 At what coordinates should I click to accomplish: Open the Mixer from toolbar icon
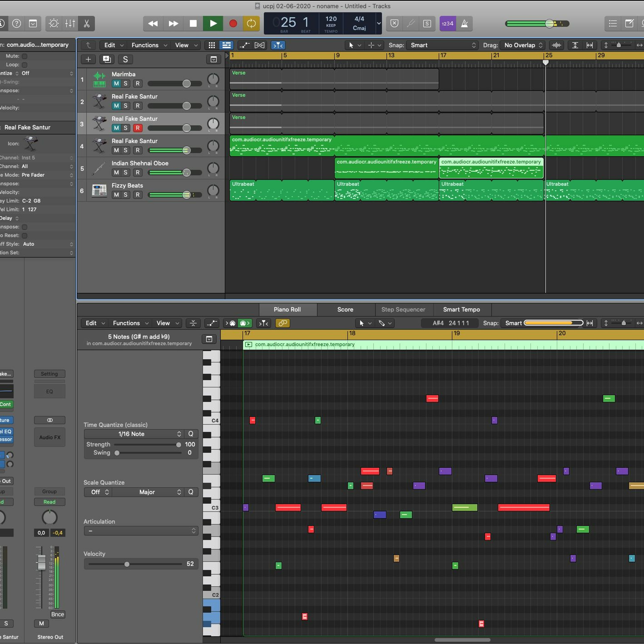pyautogui.click(x=70, y=23)
